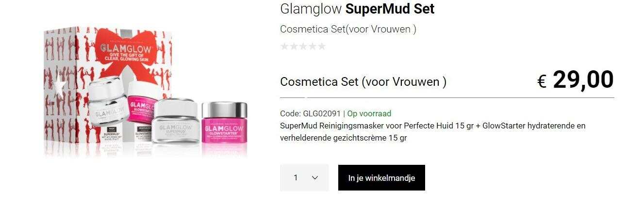Viewport: 644px width, 207px height.
Task: Click the Cosmetica Set (voor Vrouwen) variant label
Action: [x=363, y=82]
